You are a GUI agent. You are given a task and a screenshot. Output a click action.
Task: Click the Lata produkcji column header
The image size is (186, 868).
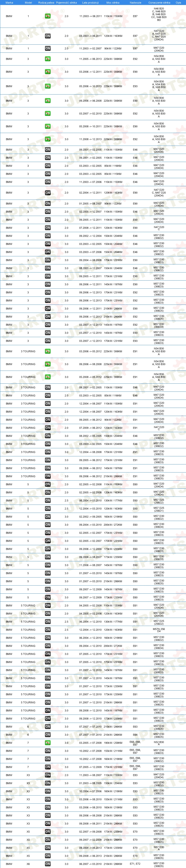[x=90, y=2]
